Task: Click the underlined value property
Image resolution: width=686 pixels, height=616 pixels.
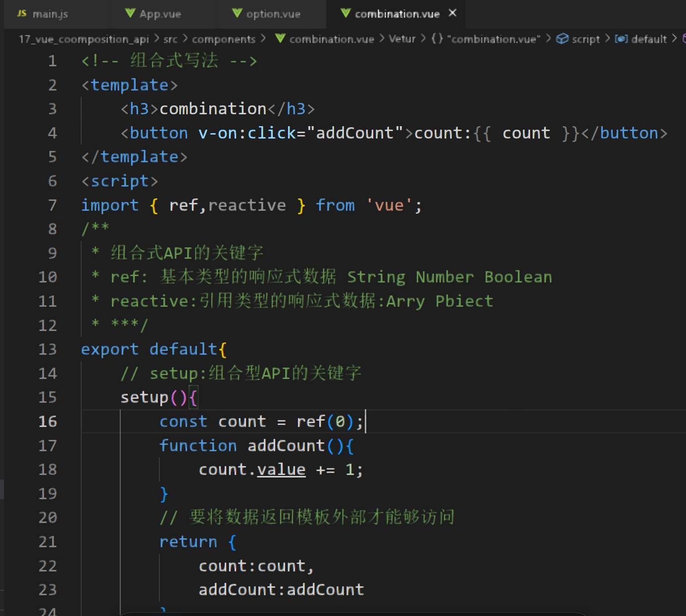Action: [x=281, y=470]
